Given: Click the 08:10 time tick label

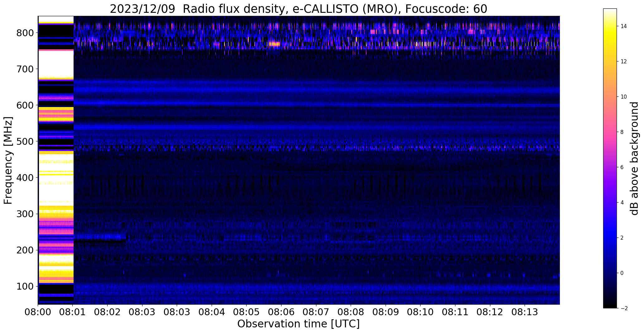Looking at the screenshot, I should click(421, 312).
